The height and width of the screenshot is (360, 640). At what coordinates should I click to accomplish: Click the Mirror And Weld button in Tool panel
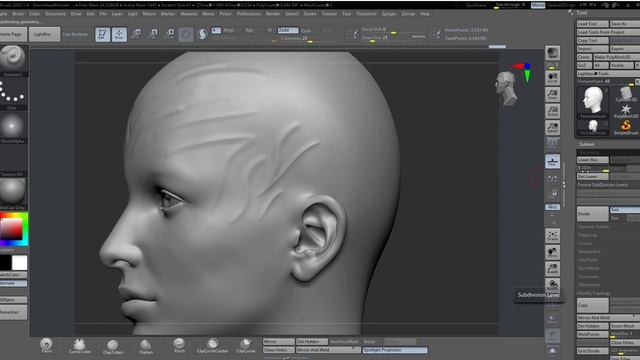[x=608, y=318]
